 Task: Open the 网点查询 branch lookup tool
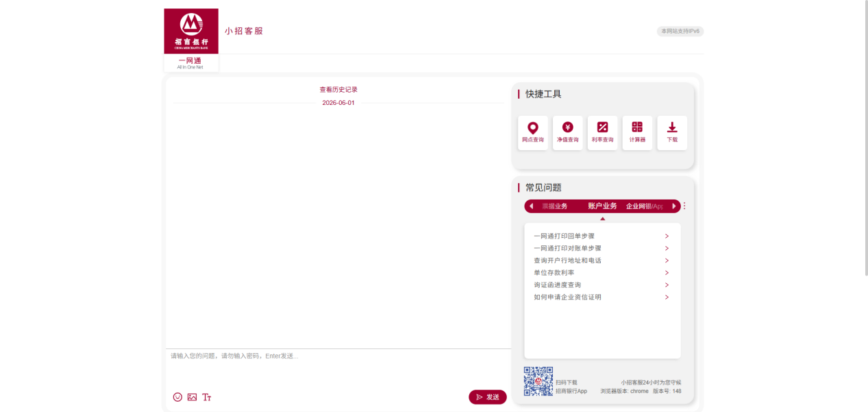533,133
